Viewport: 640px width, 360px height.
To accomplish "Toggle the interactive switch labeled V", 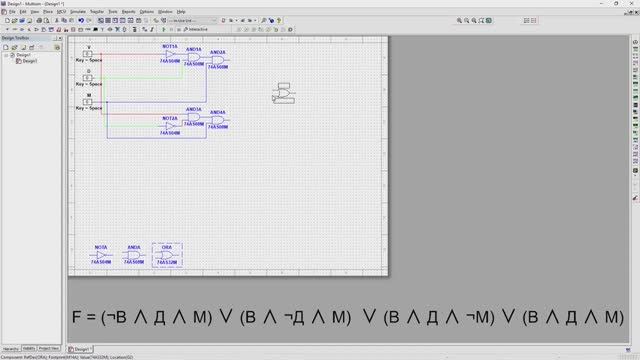I will [x=88, y=54].
